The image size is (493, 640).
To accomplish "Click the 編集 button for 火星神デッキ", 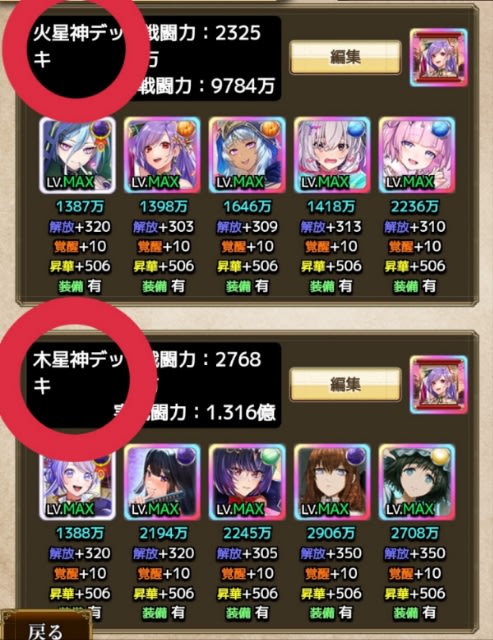I will tap(345, 57).
